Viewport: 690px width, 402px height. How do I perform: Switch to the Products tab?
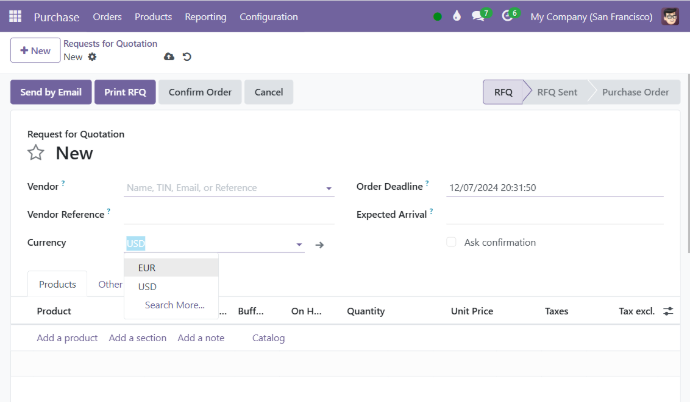click(57, 285)
